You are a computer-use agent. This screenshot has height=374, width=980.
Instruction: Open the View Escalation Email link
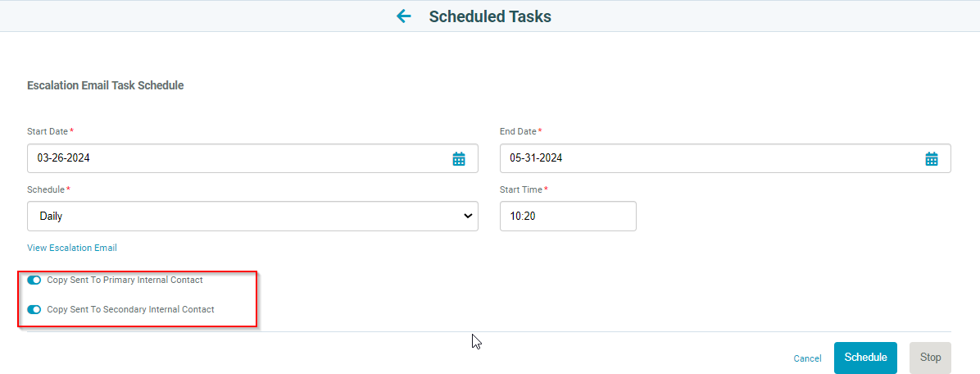(x=72, y=248)
